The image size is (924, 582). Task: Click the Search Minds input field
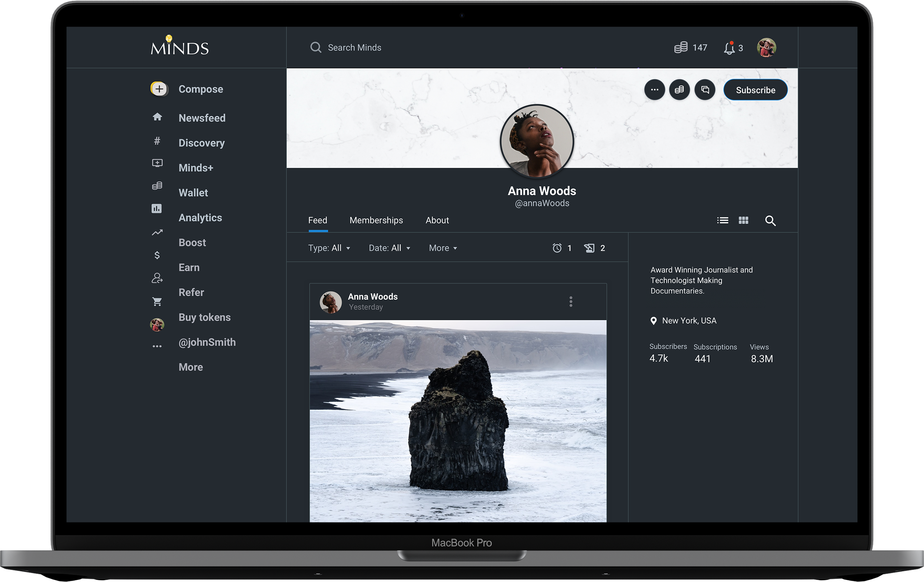(354, 48)
